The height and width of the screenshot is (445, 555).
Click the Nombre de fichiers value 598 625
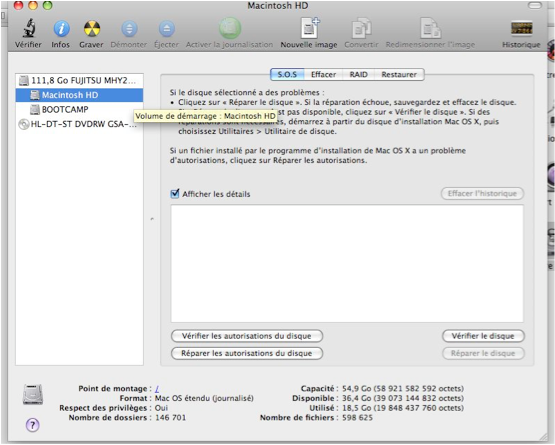coord(357,418)
